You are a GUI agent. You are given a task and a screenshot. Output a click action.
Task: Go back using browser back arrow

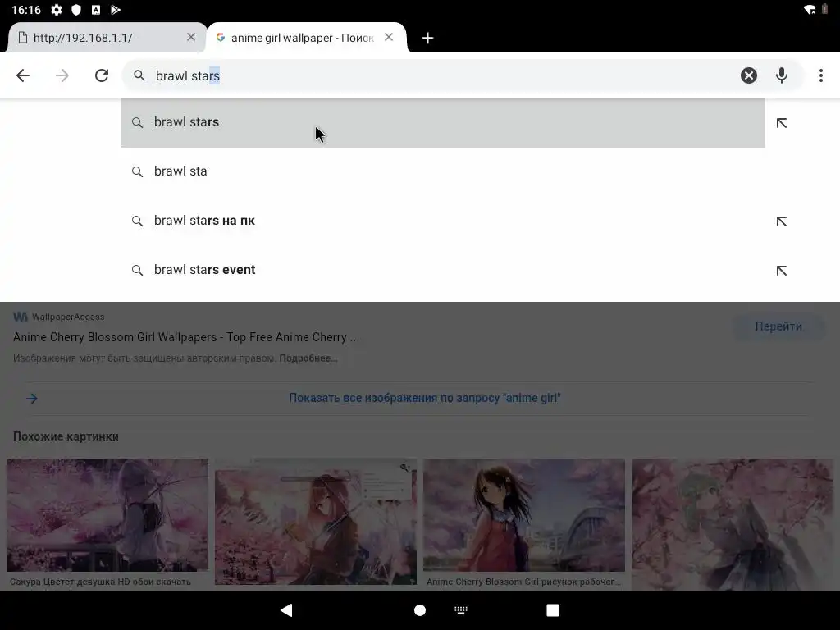point(22,75)
